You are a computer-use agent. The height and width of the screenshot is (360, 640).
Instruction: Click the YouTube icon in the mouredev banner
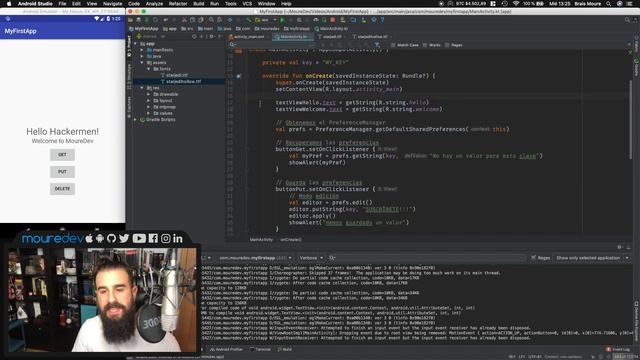coord(139,238)
